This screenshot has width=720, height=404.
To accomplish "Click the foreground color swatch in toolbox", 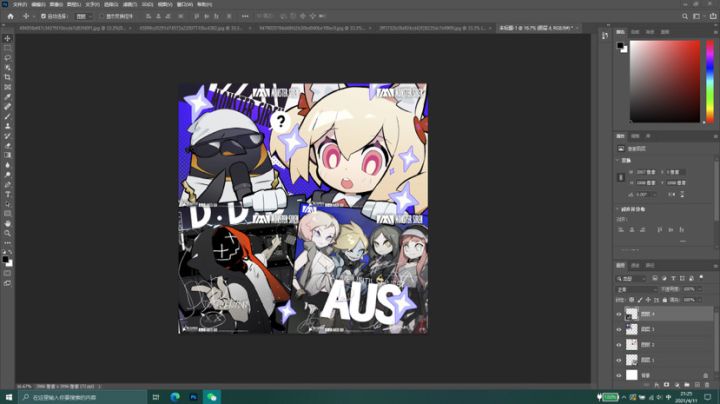I will (5, 259).
